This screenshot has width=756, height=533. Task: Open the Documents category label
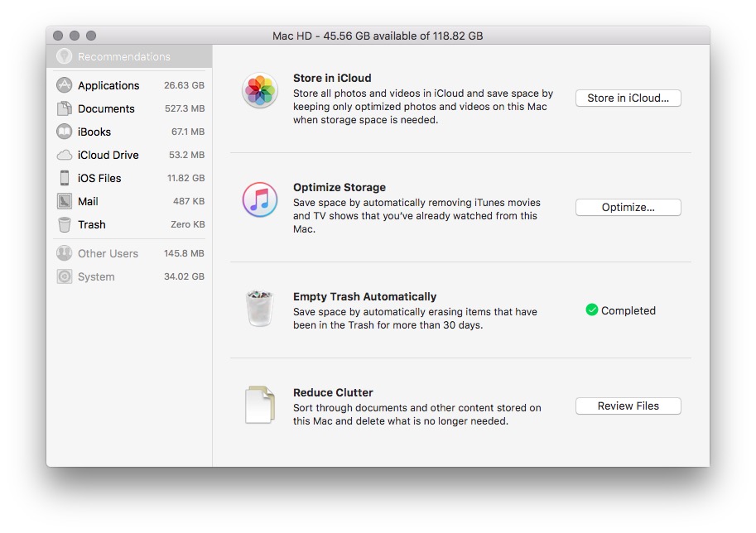coord(106,108)
